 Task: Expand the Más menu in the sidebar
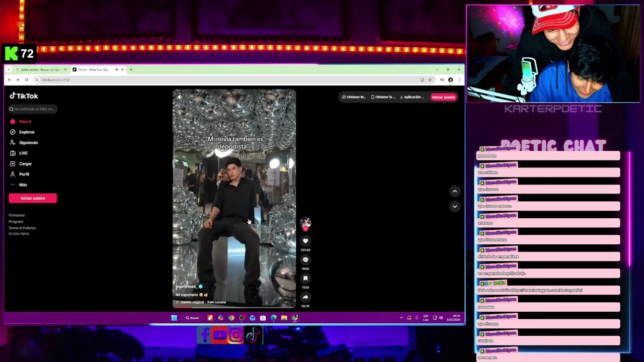(19, 185)
